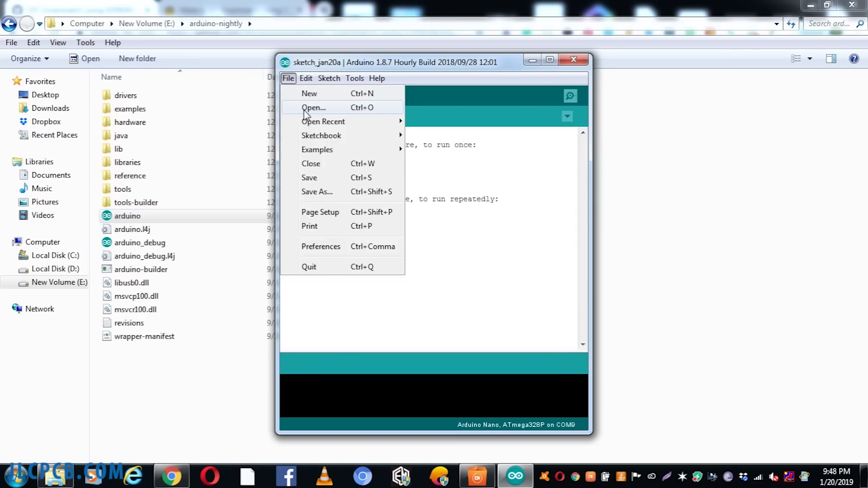Click VLC media player taskbar icon
The height and width of the screenshot is (488, 868).
pos(324,476)
